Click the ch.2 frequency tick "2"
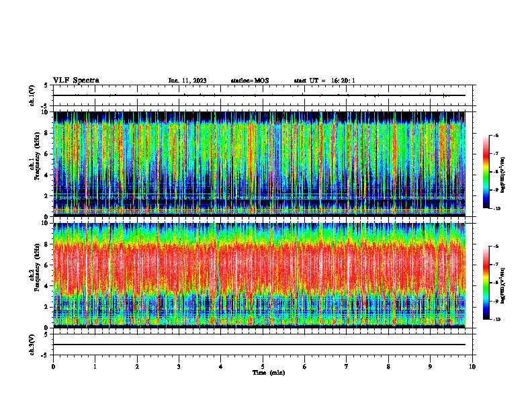This screenshot has height=411, width=532. point(47,307)
